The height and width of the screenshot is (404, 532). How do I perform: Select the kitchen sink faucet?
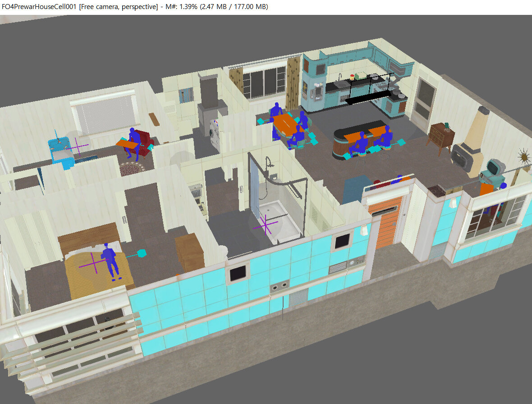pyautogui.click(x=339, y=78)
